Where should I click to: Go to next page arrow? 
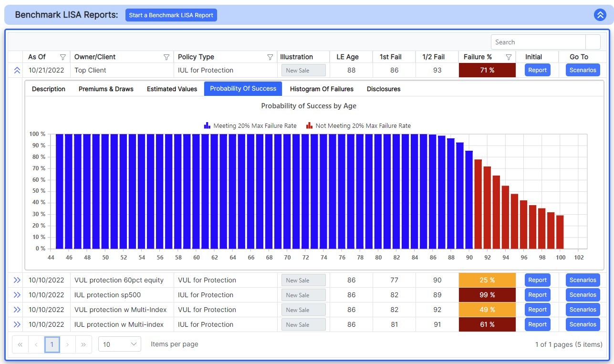pos(68,344)
